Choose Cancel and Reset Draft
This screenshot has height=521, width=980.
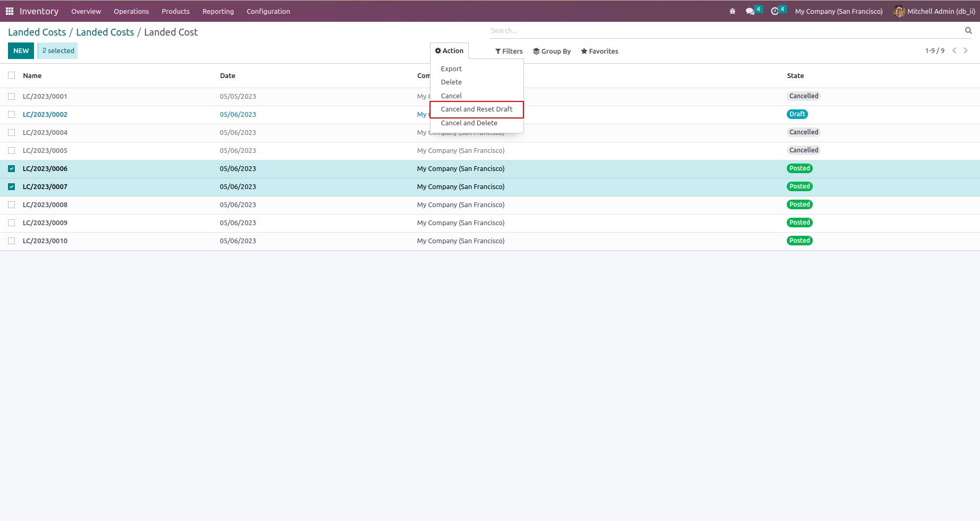[477, 109]
